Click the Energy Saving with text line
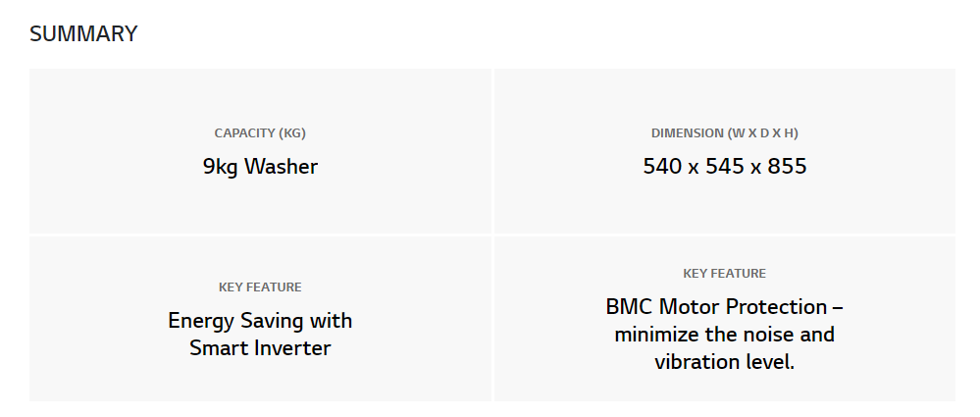 pos(260,321)
